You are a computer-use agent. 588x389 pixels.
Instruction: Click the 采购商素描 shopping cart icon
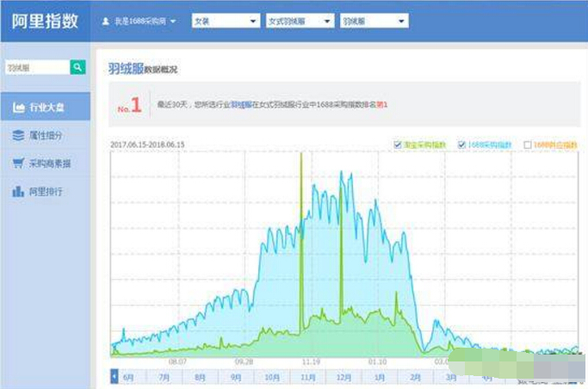coord(18,163)
